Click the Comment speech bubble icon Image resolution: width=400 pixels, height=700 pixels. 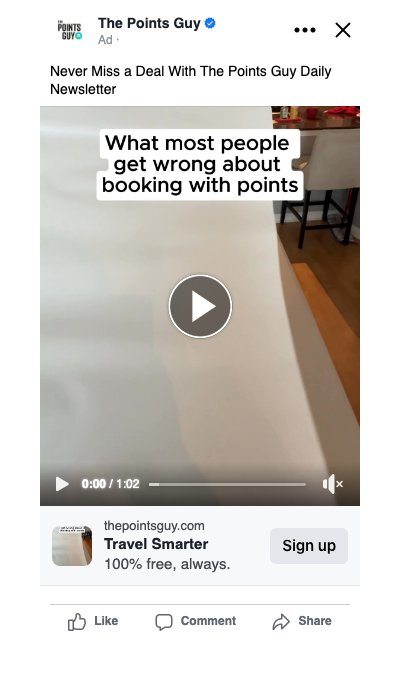pyautogui.click(x=163, y=621)
